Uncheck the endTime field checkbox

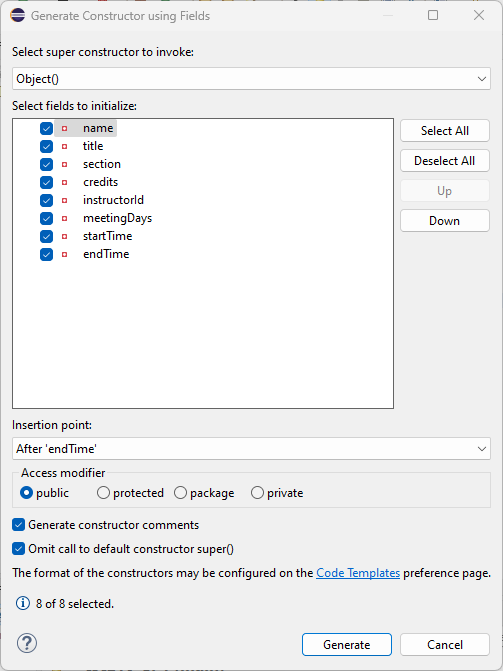[46, 254]
